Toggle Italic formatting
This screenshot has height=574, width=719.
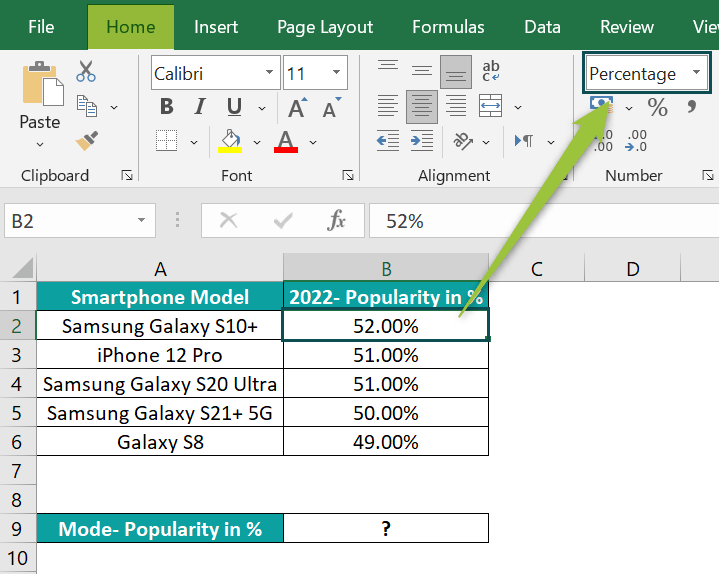point(200,107)
